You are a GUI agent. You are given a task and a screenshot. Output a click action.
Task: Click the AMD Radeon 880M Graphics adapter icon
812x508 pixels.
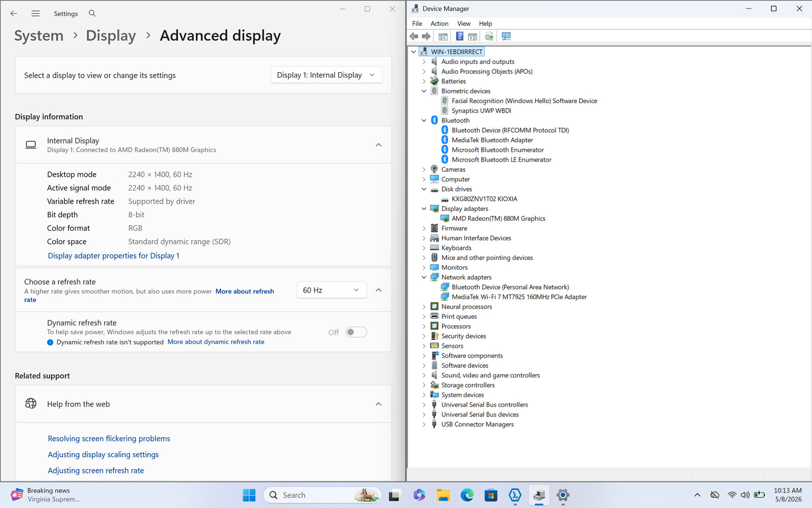click(445, 218)
